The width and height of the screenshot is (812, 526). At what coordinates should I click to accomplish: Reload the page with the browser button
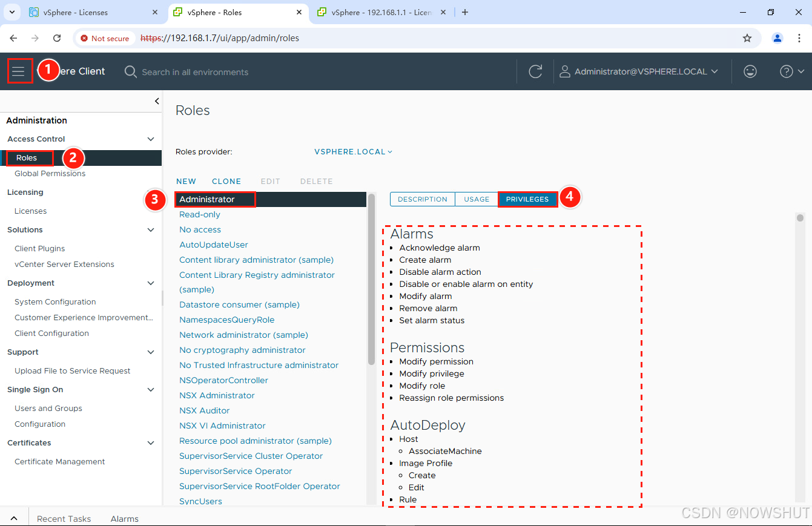[57, 38]
